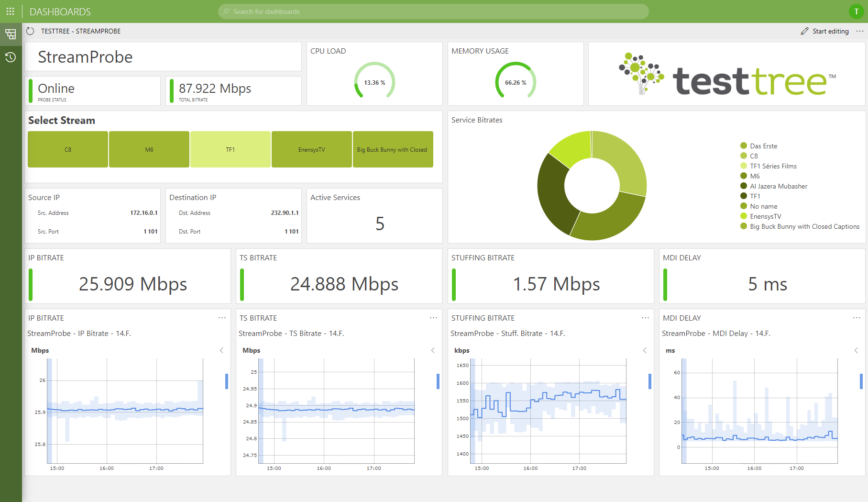Expand the TS Bitrate chart legend chevron
This screenshot has width=868, height=502.
(433, 350)
